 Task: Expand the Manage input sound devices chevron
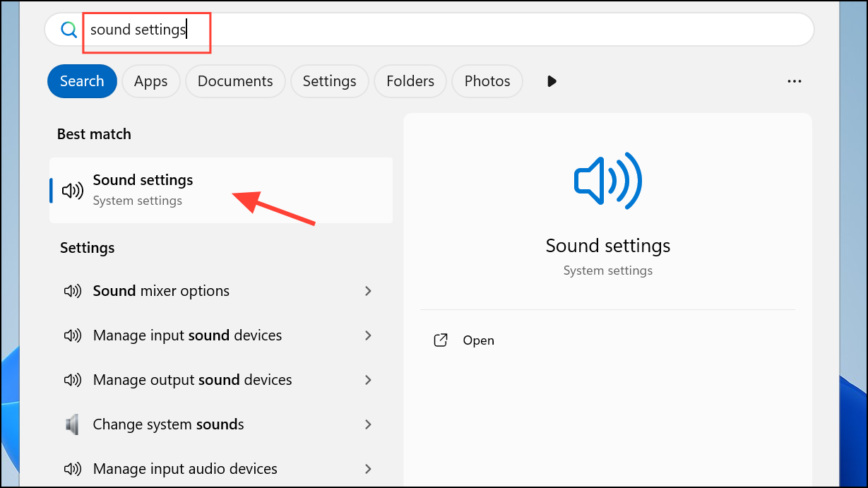(x=368, y=335)
